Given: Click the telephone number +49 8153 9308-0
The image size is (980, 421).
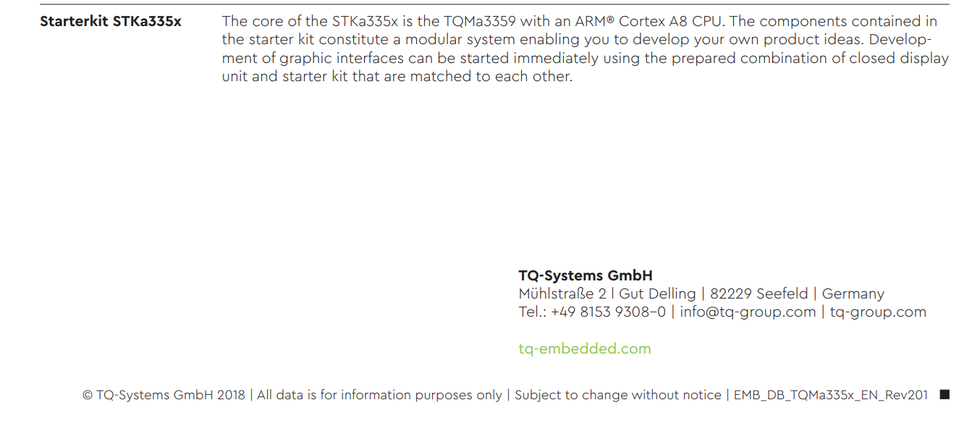Looking at the screenshot, I should [x=608, y=312].
